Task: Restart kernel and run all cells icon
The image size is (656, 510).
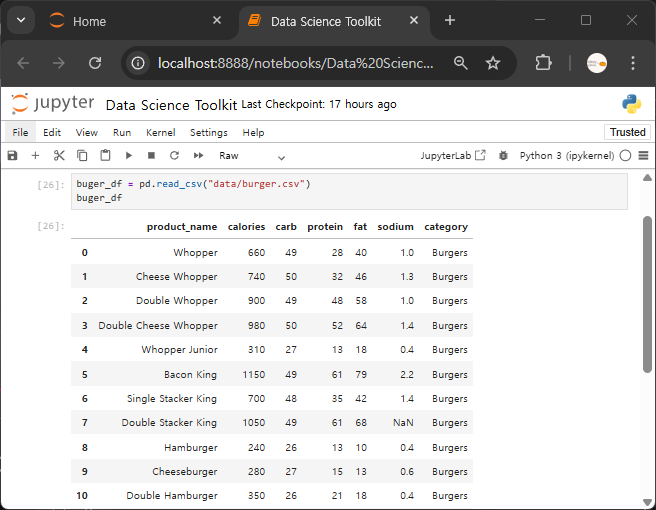Action: click(x=198, y=156)
